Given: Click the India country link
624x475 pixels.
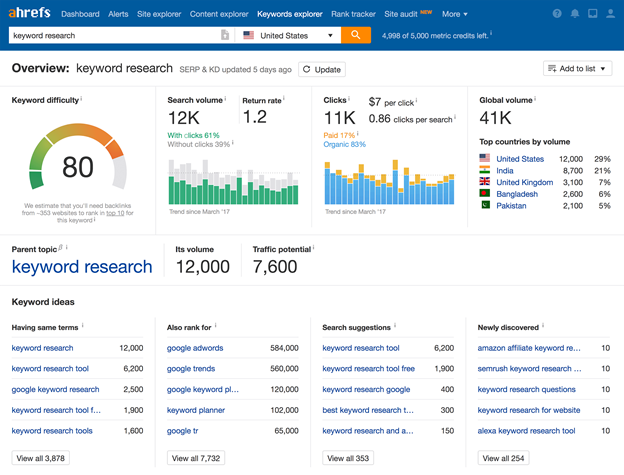Looking at the screenshot, I should click(504, 171).
